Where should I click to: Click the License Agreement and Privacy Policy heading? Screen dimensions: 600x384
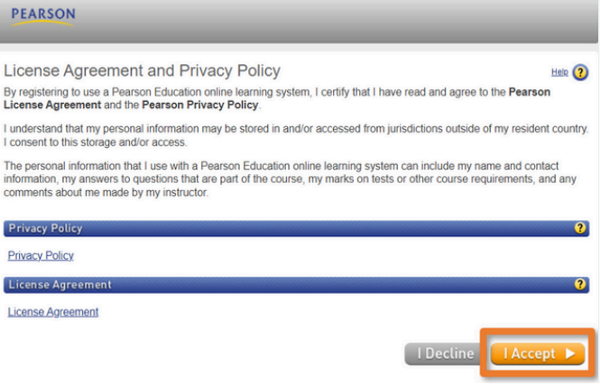tap(142, 71)
